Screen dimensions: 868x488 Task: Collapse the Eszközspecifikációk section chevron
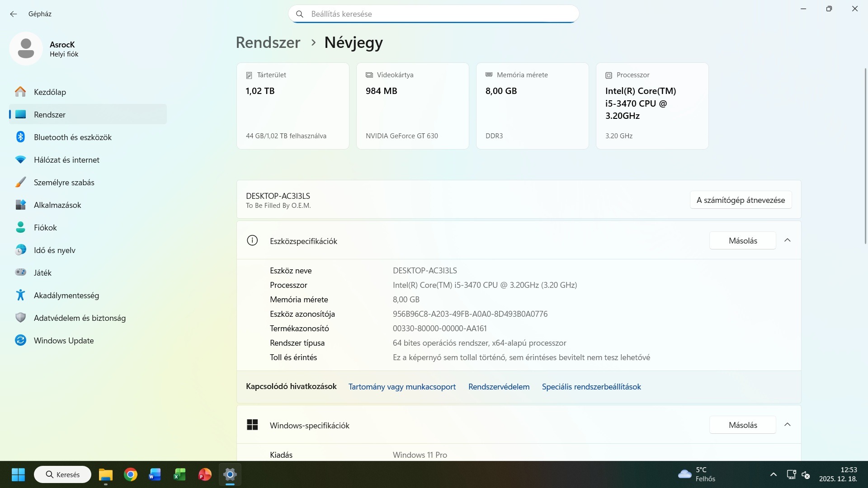787,240
